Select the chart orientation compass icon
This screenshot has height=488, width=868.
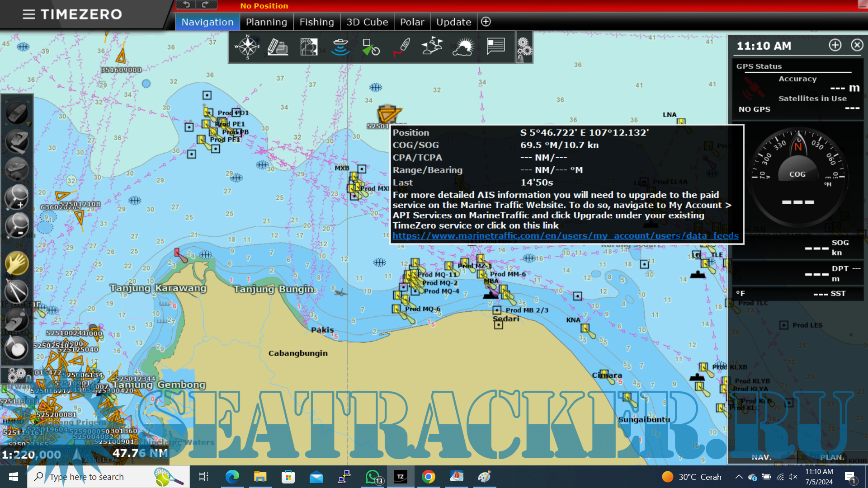[x=247, y=47]
